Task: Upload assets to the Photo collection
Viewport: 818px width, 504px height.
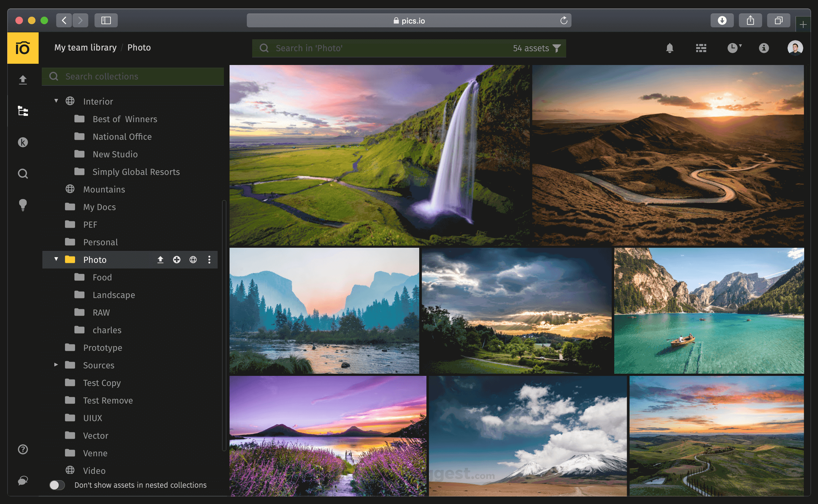Action: pyautogui.click(x=160, y=259)
